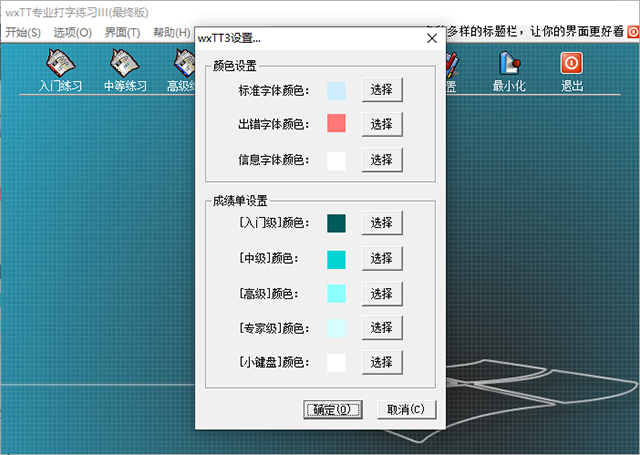
Task: Open the 中等练习 intermediate practice icon
Action: tap(125, 70)
